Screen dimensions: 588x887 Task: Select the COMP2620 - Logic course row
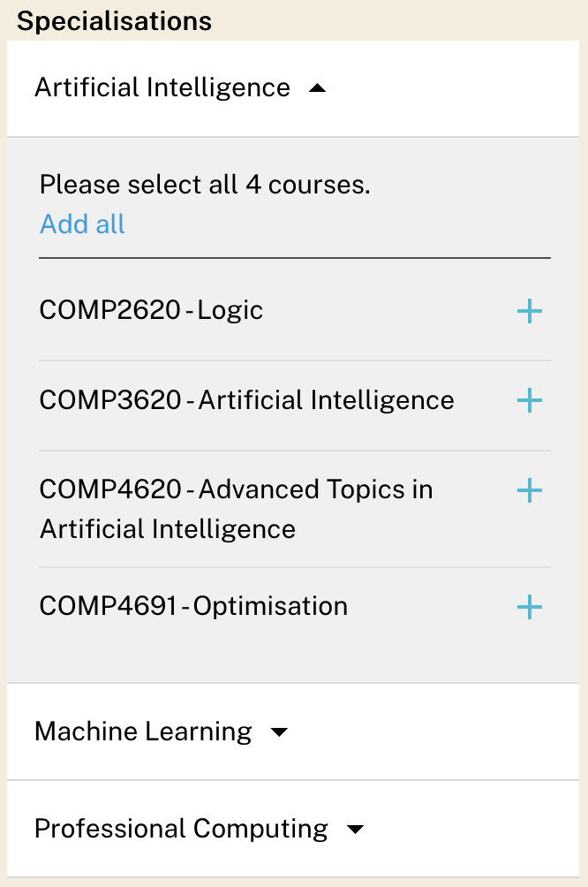150,310
